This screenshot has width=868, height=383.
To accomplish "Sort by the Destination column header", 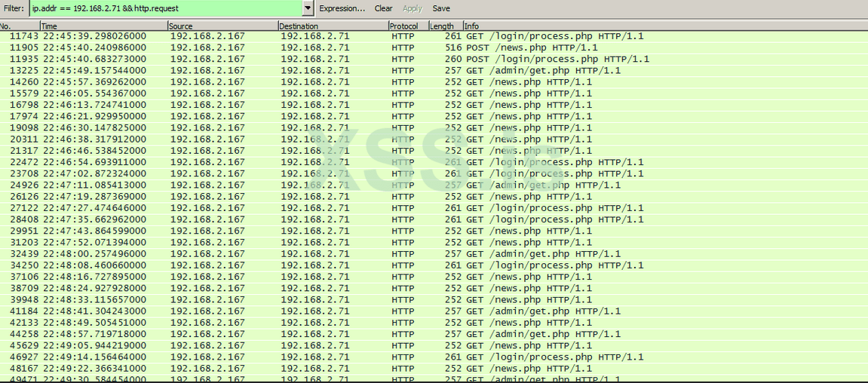I will [333, 26].
